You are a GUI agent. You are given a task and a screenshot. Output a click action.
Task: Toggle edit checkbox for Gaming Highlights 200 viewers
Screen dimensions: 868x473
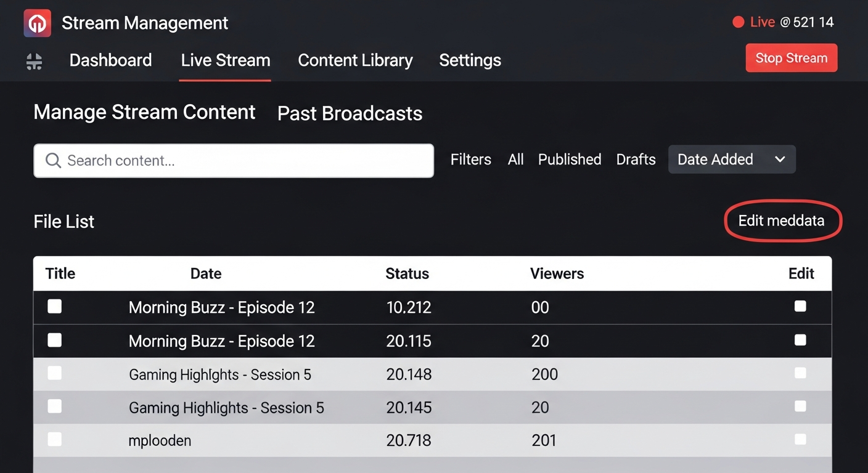tap(800, 373)
